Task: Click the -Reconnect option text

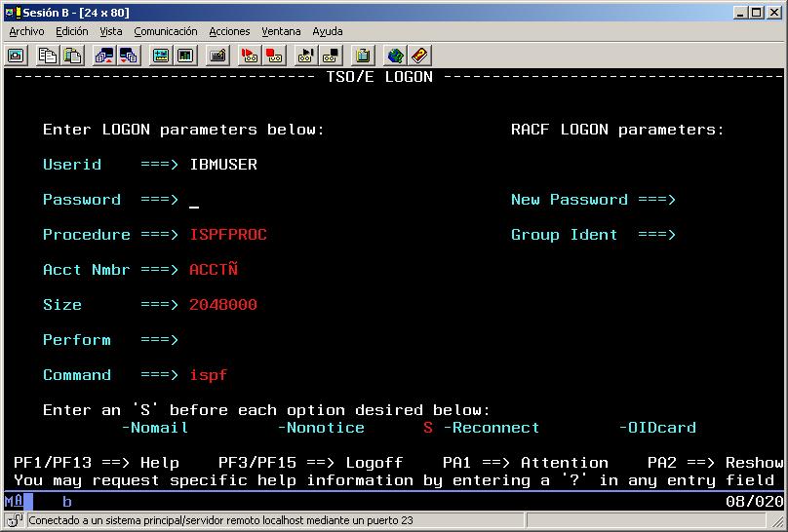Action: point(492,428)
